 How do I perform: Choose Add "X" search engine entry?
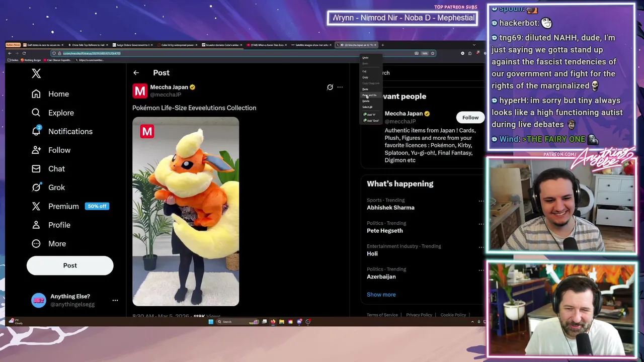click(x=370, y=115)
